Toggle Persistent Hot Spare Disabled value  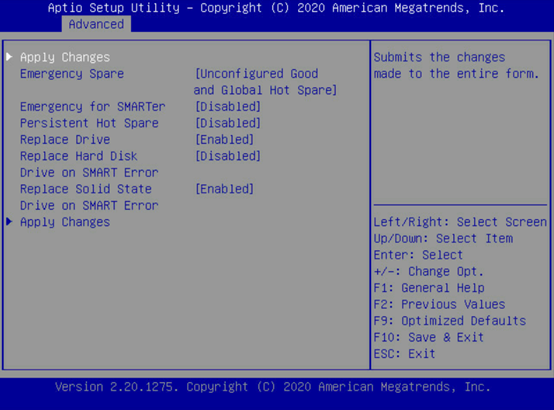[x=228, y=123]
